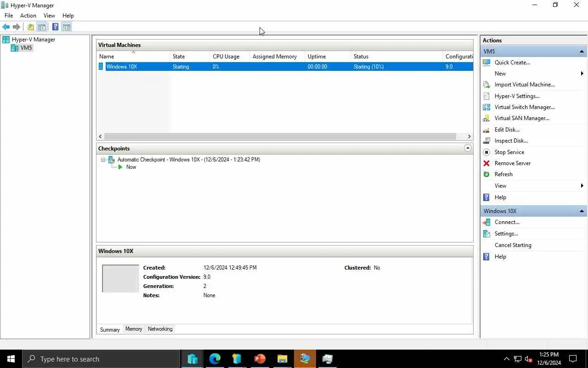Image resolution: width=588 pixels, height=368 pixels.
Task: Select VM5 server in the tree
Action: [26, 48]
